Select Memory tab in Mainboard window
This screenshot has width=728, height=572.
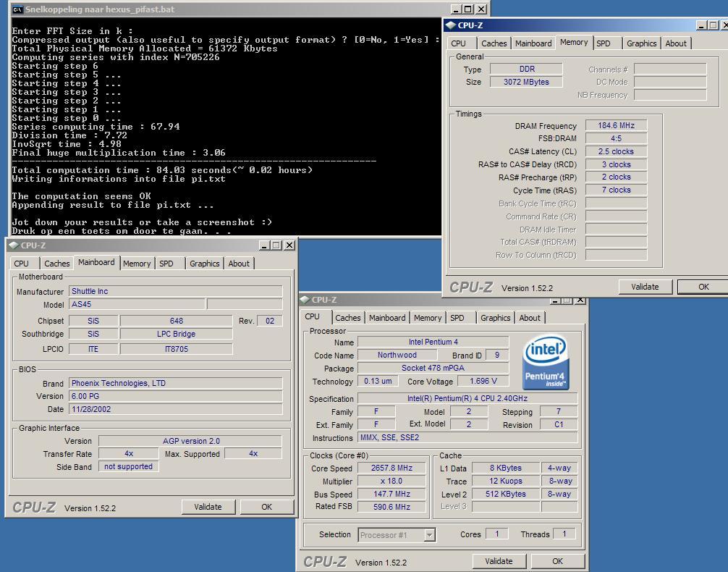(137, 264)
